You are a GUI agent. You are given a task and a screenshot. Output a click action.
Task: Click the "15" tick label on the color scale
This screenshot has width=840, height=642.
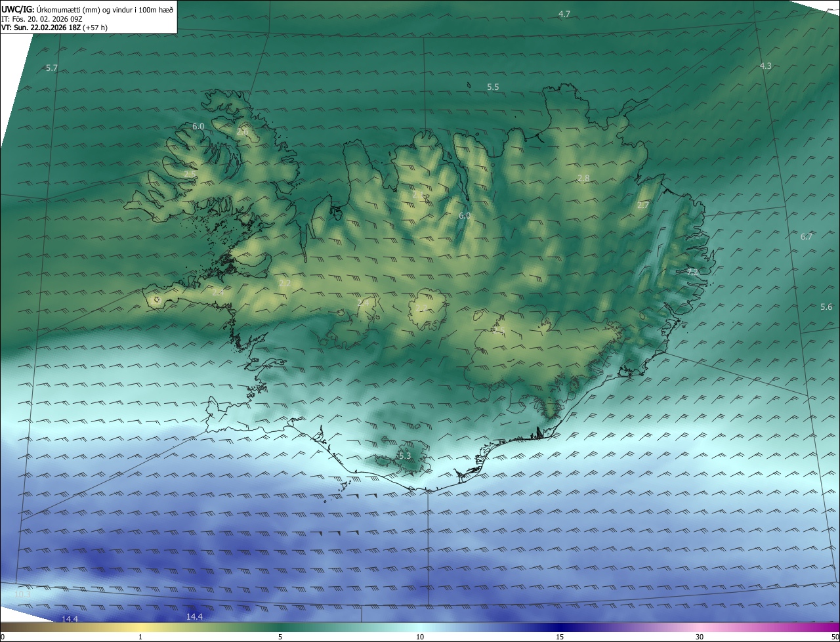(x=560, y=637)
